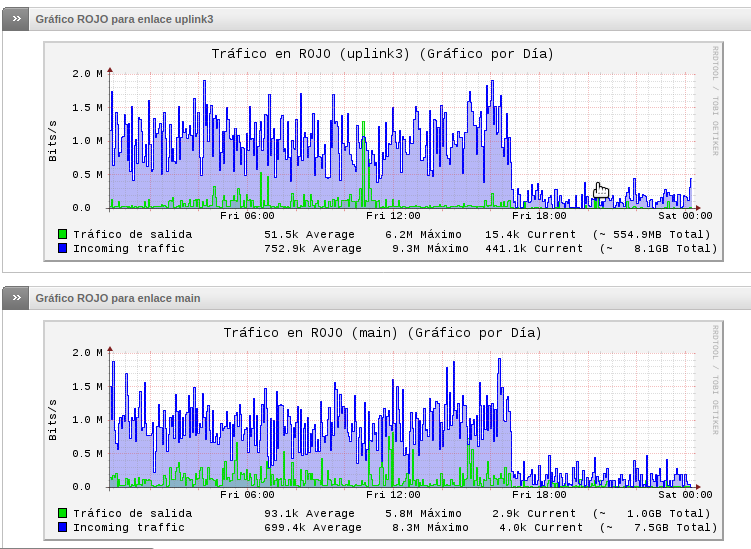Image resolution: width=751 pixels, height=549 pixels.
Task: Click '2.0 M' y-axis label on main graph
Action: tap(87, 352)
